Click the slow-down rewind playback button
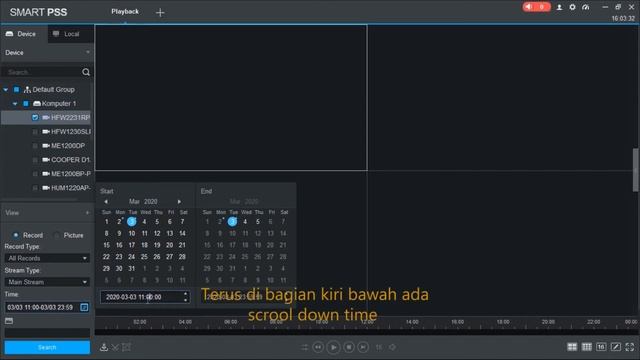Screen dimensions: 640x360 [318, 347]
